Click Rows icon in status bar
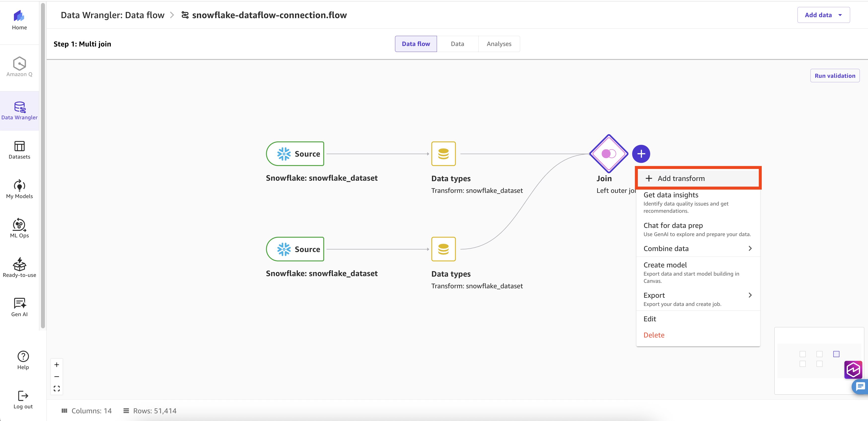 click(x=126, y=411)
